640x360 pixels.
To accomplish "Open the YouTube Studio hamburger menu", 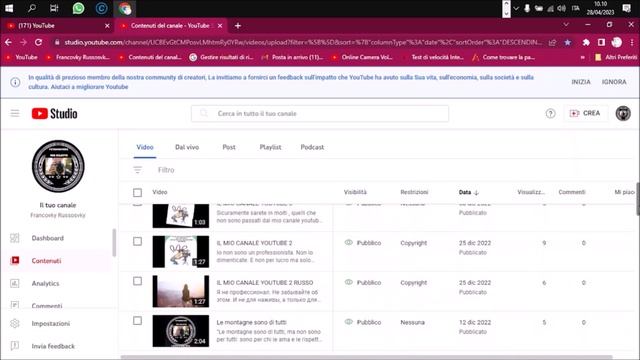I will coord(15,113).
